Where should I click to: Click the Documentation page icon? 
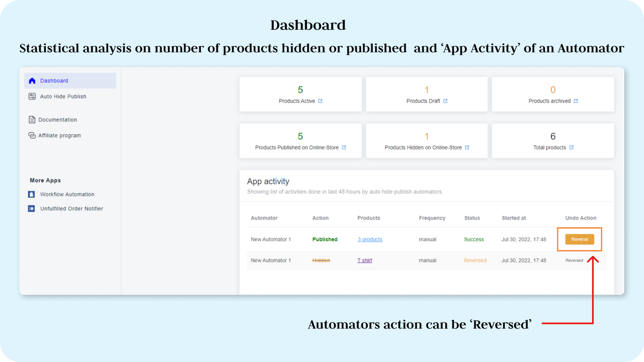pyautogui.click(x=32, y=120)
